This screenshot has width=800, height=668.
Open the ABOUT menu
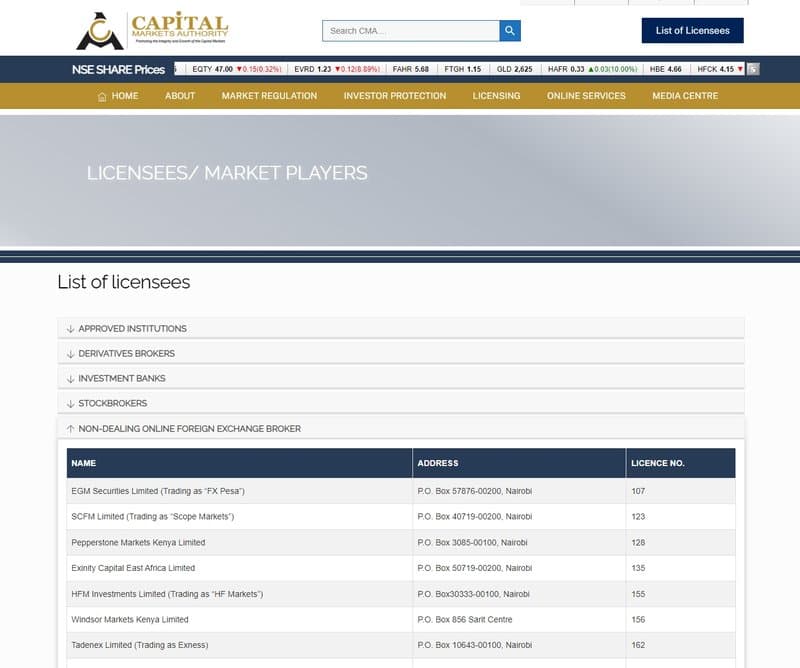(x=180, y=96)
